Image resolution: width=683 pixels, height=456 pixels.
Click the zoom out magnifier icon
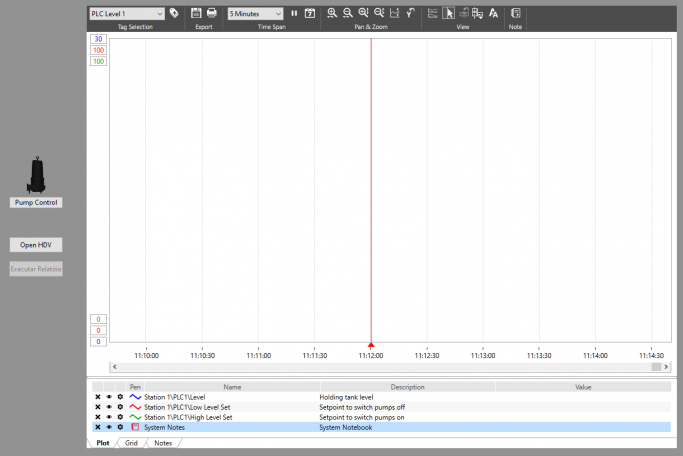pyautogui.click(x=347, y=13)
